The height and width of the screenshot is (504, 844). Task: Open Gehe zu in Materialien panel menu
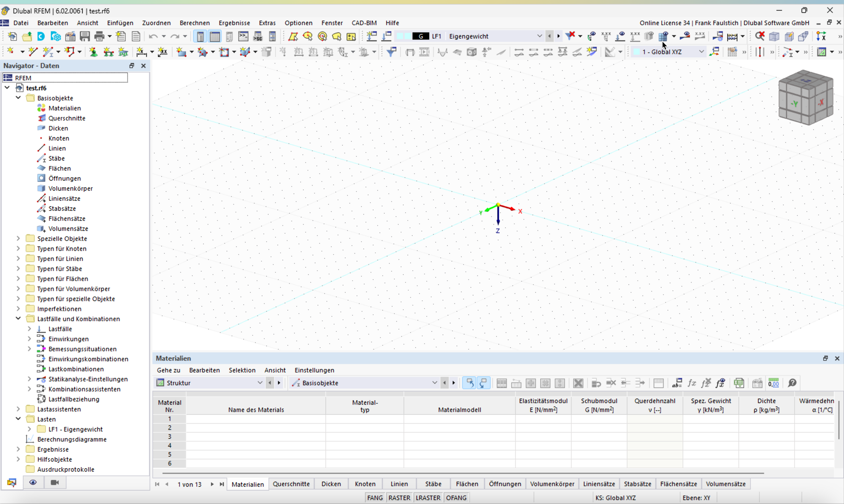point(168,370)
